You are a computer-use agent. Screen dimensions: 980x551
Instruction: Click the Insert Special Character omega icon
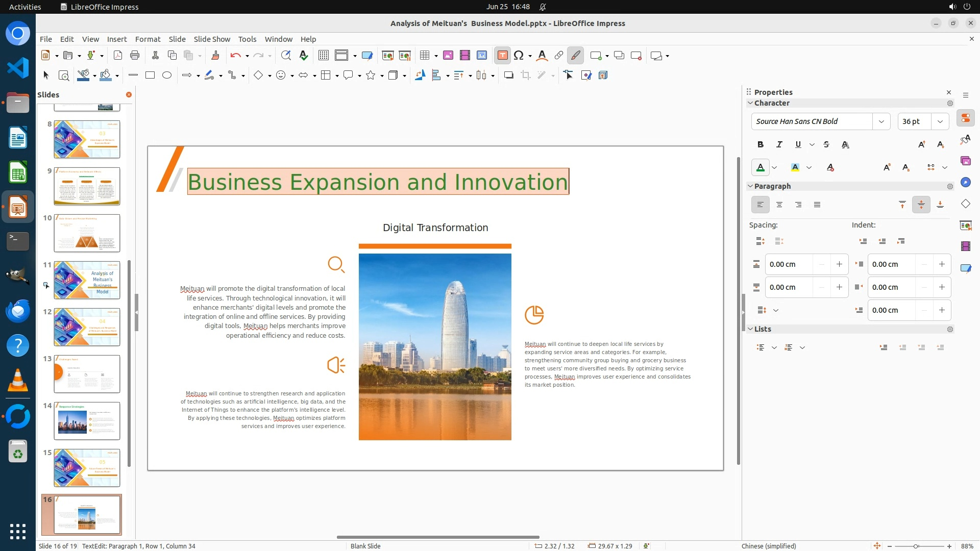click(x=519, y=56)
